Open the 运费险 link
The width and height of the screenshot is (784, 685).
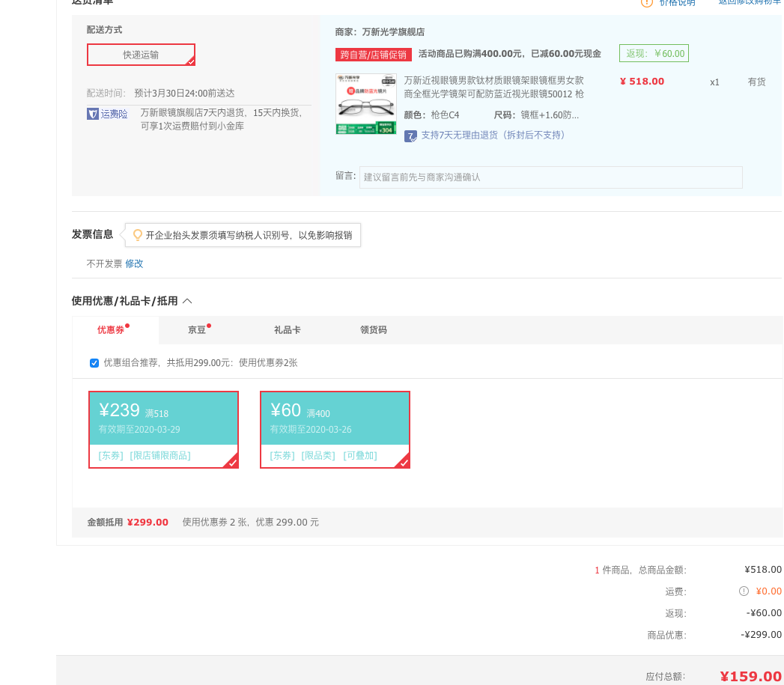[114, 114]
